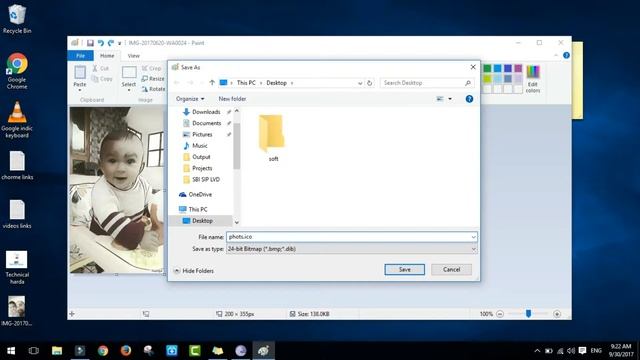Viewport: 640px width, 360px height.
Task: Open the Organize dropdown menu
Action: pos(190,99)
